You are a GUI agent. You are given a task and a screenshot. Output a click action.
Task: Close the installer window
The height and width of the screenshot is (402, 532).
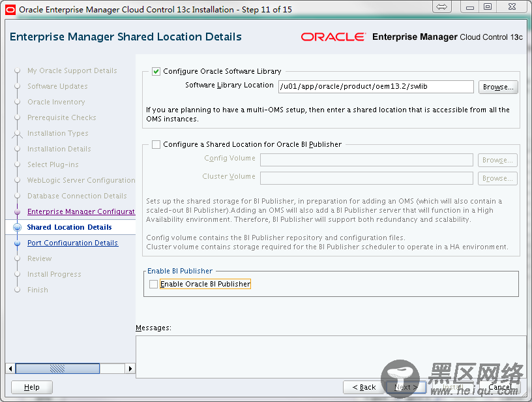tap(512, 7)
